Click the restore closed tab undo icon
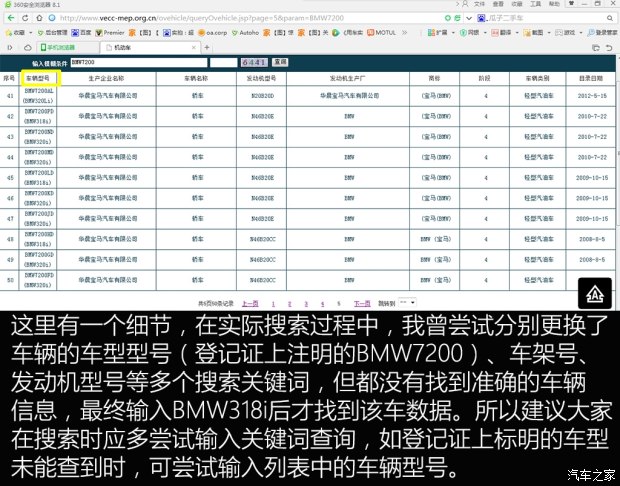This screenshot has width=620, height=486. pyautogui.click(x=609, y=48)
